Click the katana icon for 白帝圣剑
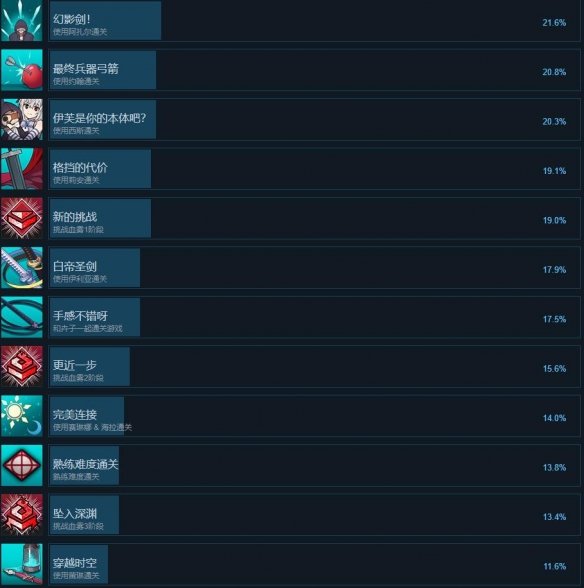 pyautogui.click(x=22, y=268)
